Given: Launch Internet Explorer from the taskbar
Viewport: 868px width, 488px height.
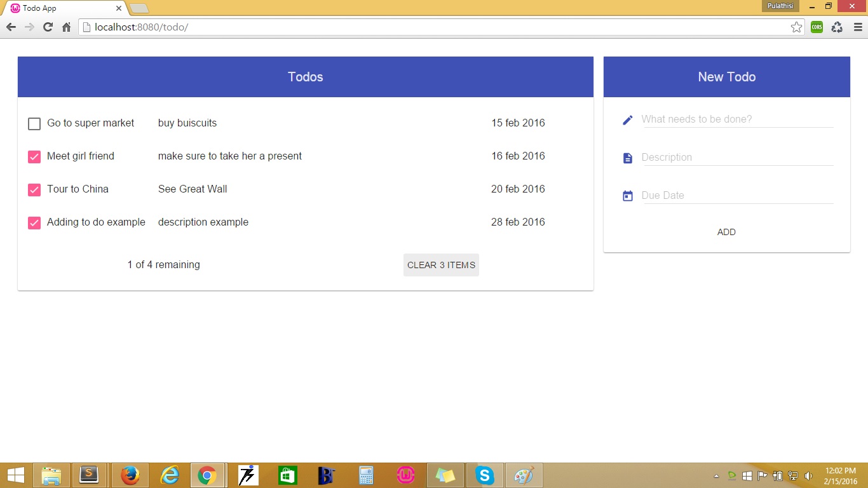Looking at the screenshot, I should [x=170, y=475].
